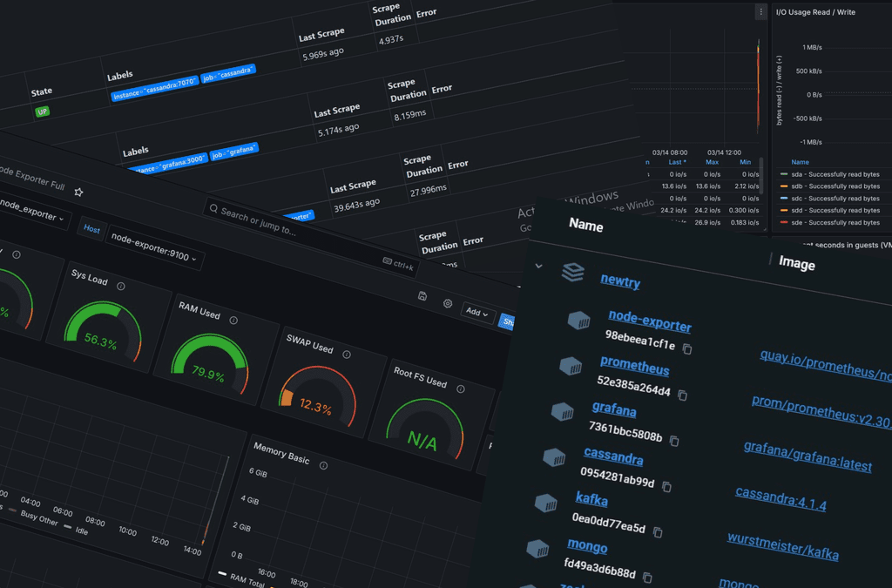Sort containers by Image column header
The height and width of the screenshot is (588, 892).
[796, 263]
